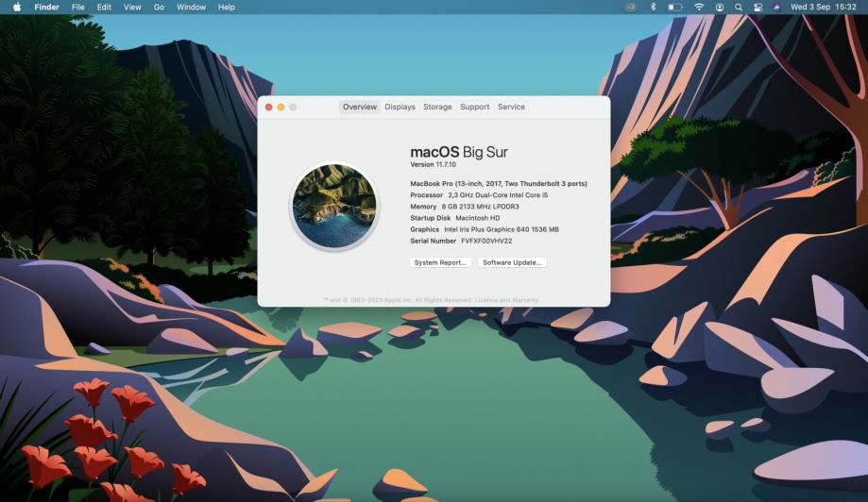Viewport: 868px width, 502px height.
Task: Click the 2,3 GHz Dual-Core processor text
Action: click(498, 195)
